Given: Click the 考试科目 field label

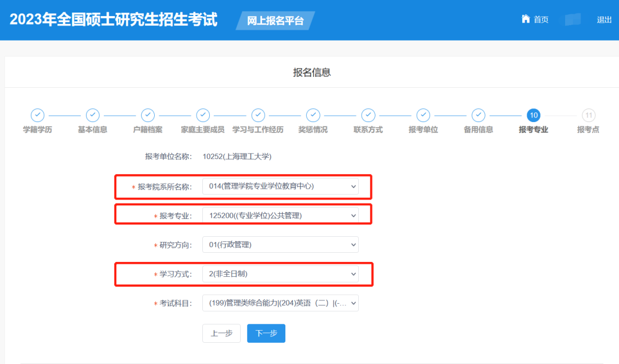Looking at the screenshot, I should coord(176,304).
